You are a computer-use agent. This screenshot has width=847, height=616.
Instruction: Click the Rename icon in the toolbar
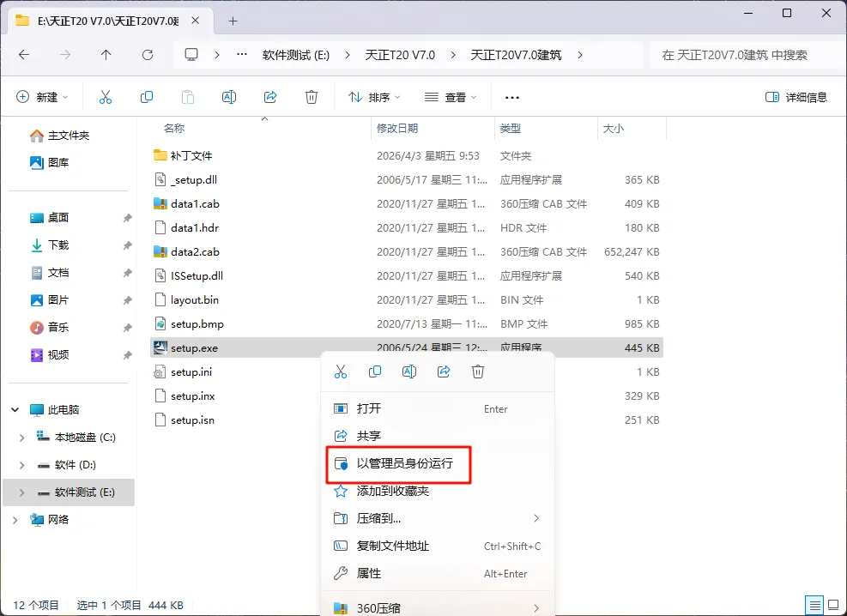point(229,97)
